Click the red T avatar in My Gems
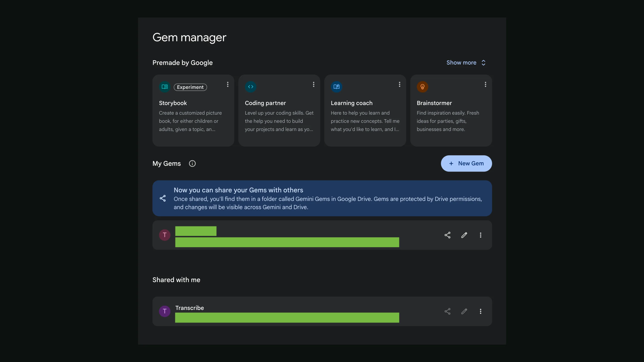 click(x=165, y=235)
